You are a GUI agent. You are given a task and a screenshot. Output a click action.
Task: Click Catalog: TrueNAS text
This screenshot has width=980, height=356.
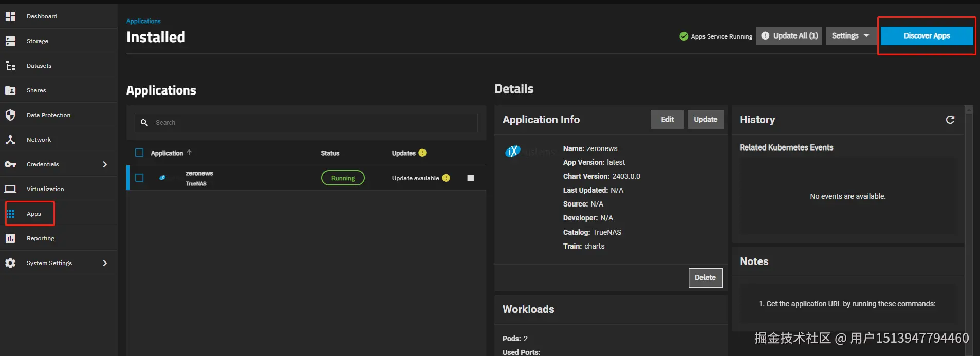click(592, 232)
